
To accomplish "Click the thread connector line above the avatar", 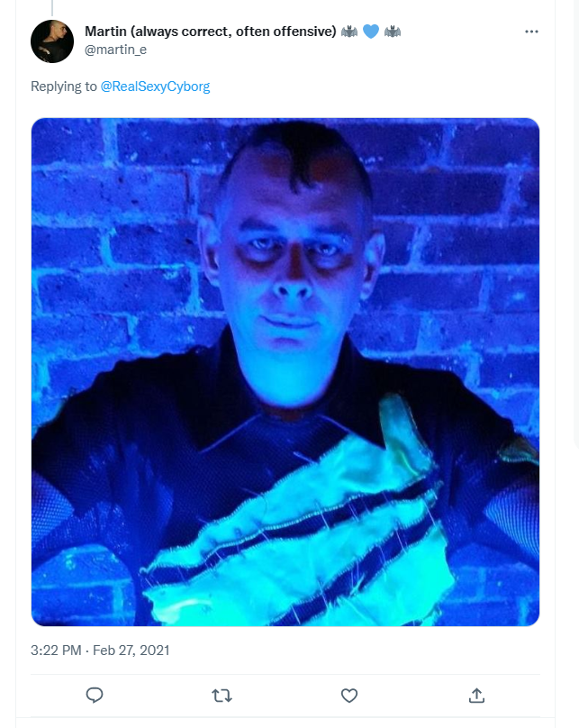I will click(x=52, y=7).
